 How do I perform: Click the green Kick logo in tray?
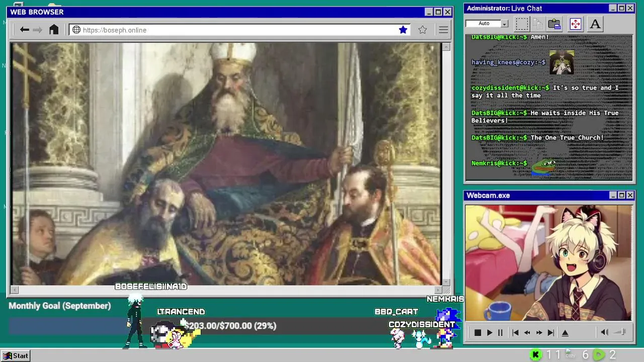click(x=536, y=355)
